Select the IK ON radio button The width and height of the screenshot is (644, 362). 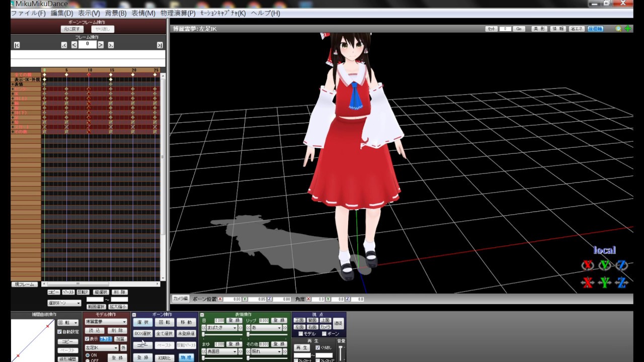pos(87,355)
